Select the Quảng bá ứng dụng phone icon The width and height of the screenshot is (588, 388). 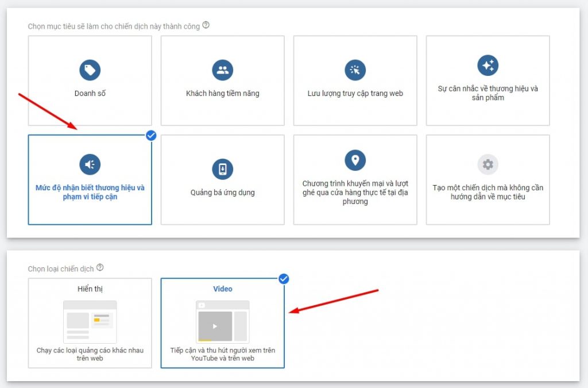click(222, 169)
